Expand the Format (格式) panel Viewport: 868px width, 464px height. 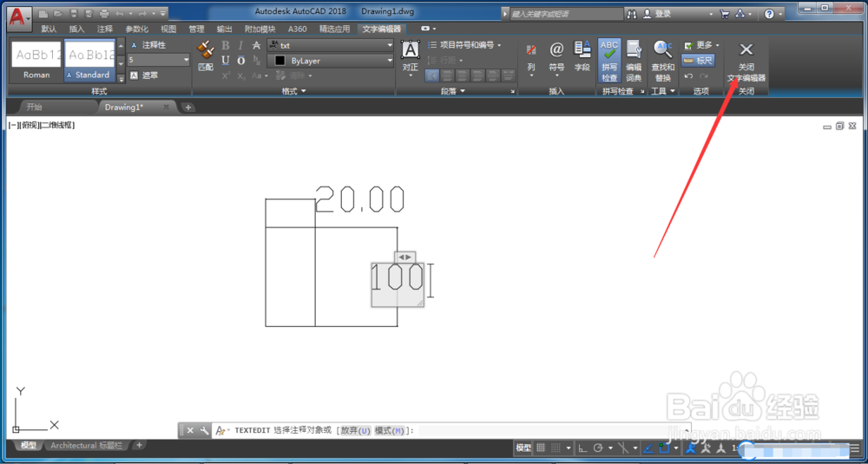293,91
